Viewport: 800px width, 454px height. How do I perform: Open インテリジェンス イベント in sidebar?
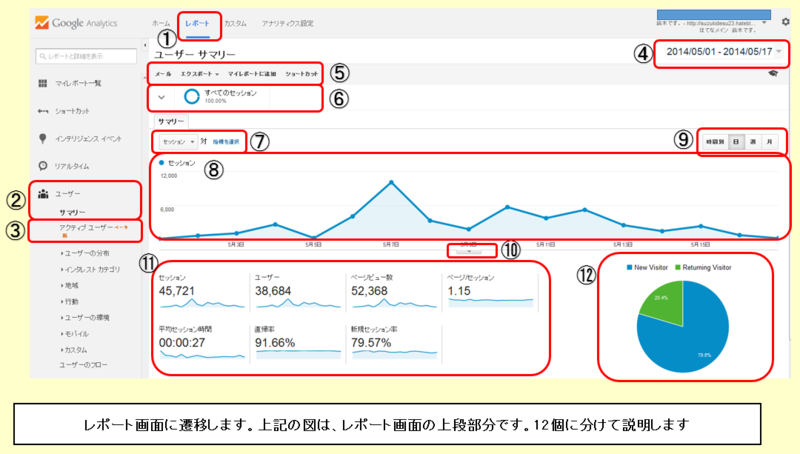point(88,139)
